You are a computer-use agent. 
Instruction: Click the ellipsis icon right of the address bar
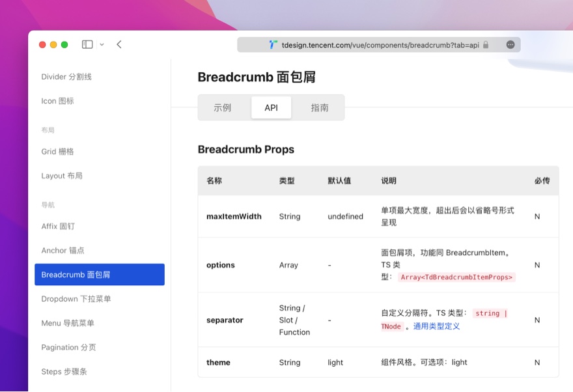pos(511,44)
